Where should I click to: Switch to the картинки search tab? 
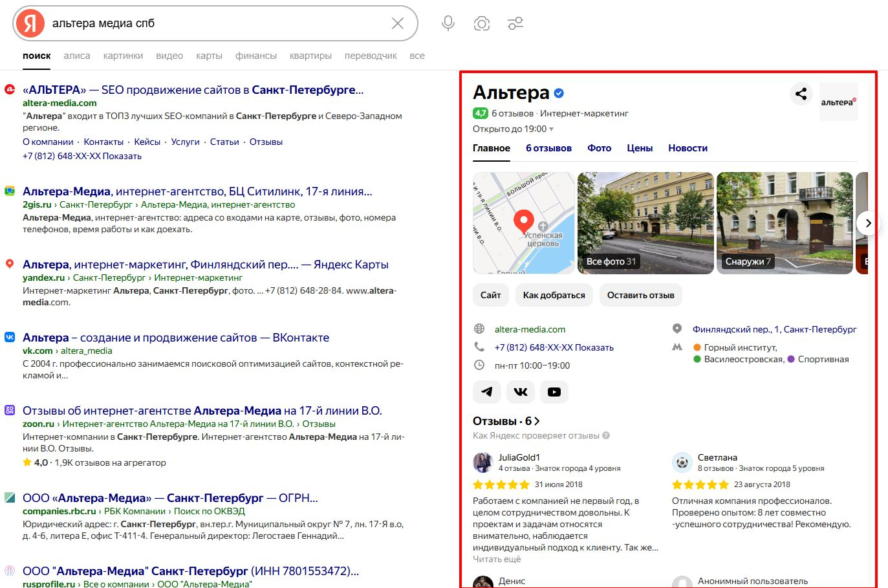click(123, 56)
